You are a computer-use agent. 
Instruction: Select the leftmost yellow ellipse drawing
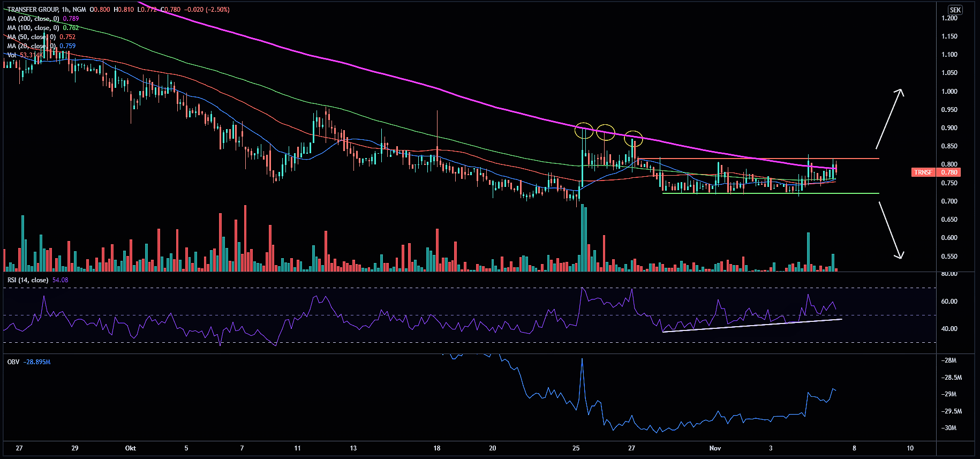point(584,131)
